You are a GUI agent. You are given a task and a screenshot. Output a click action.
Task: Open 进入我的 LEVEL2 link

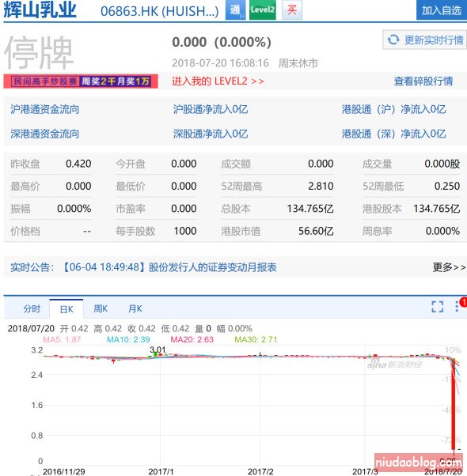point(218,81)
